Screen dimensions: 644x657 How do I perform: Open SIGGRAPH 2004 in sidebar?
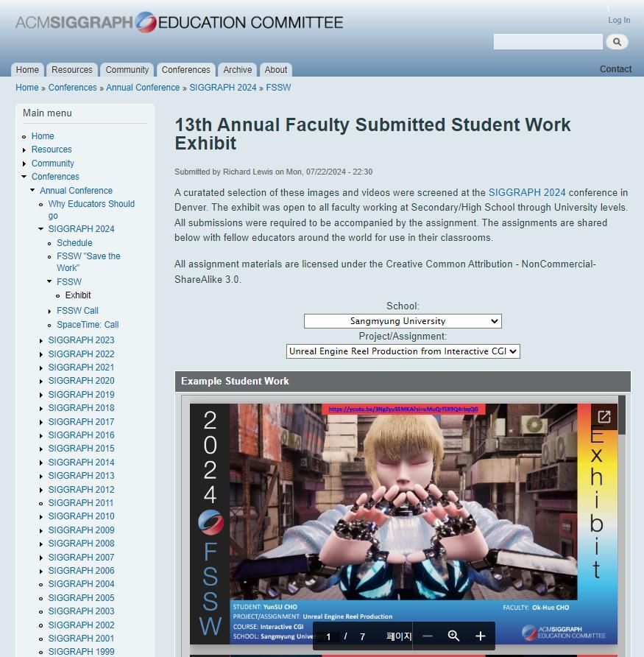81,584
